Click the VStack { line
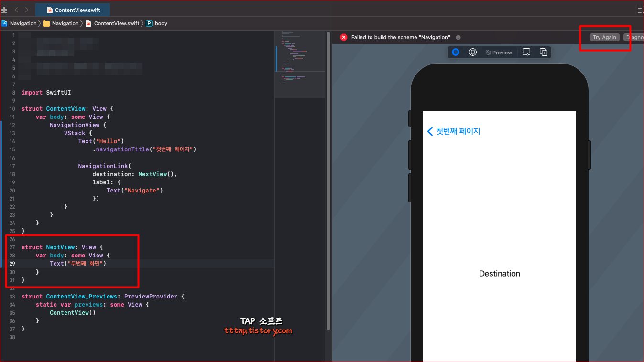 pos(78,133)
